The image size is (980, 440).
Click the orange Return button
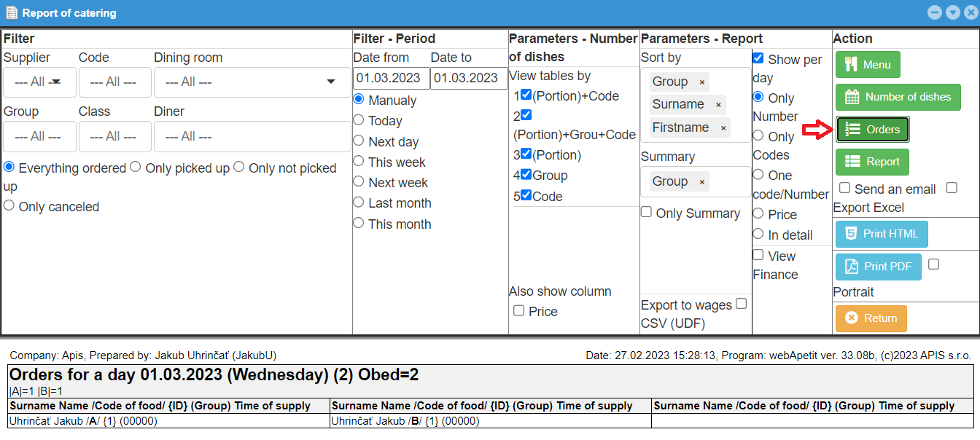click(x=871, y=318)
